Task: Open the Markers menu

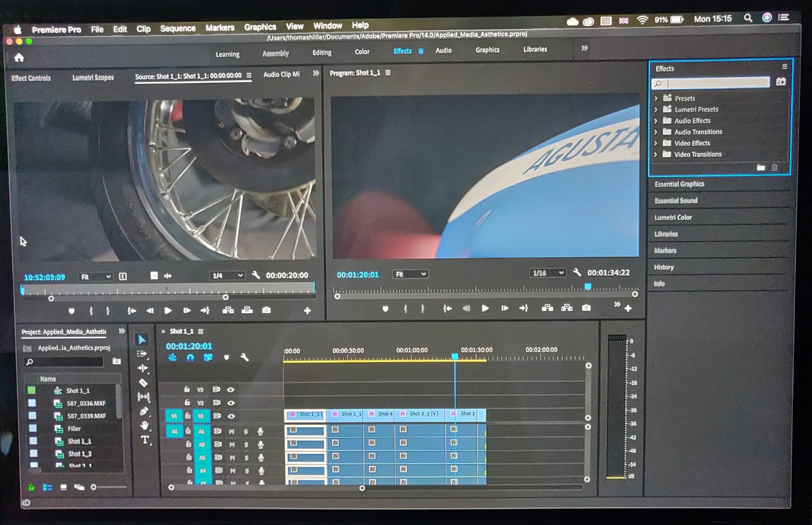Action: (x=219, y=28)
